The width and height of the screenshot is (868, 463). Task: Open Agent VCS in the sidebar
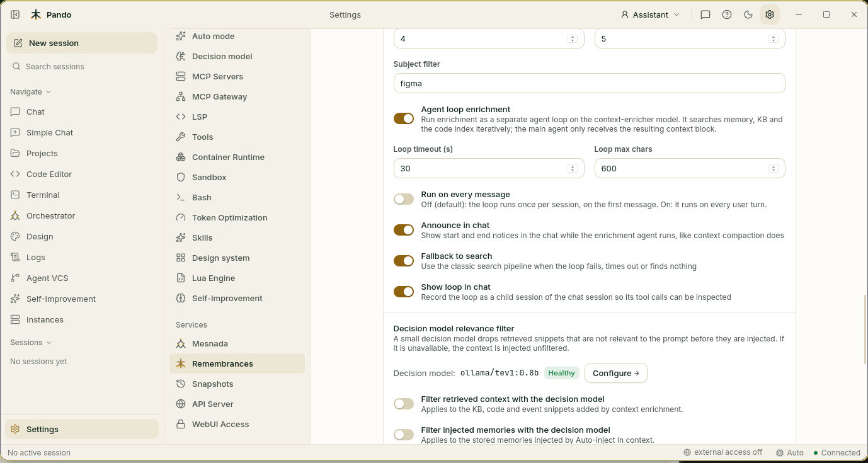[x=82, y=278]
